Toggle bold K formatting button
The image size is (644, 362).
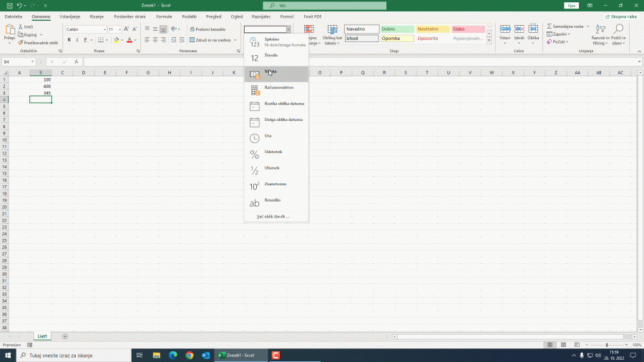click(69, 40)
